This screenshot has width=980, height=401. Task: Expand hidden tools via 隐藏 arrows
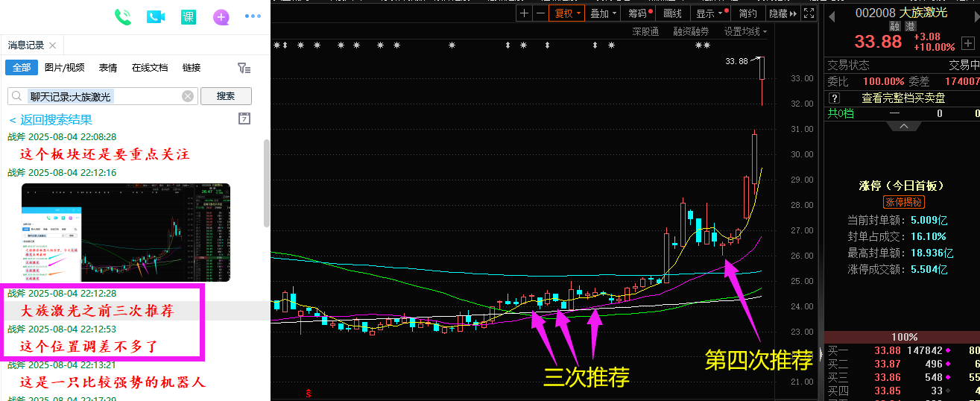[783, 13]
